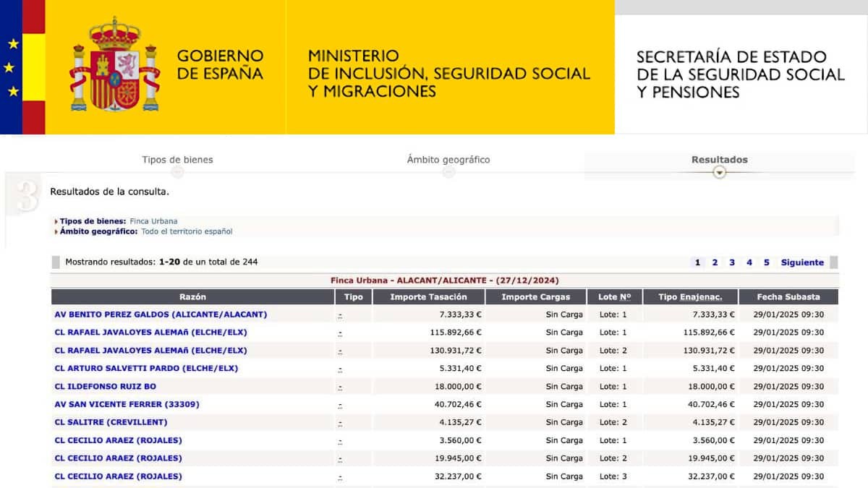
Task: Open listing AV BENITO PEREZ GALDOS
Action: (x=161, y=314)
